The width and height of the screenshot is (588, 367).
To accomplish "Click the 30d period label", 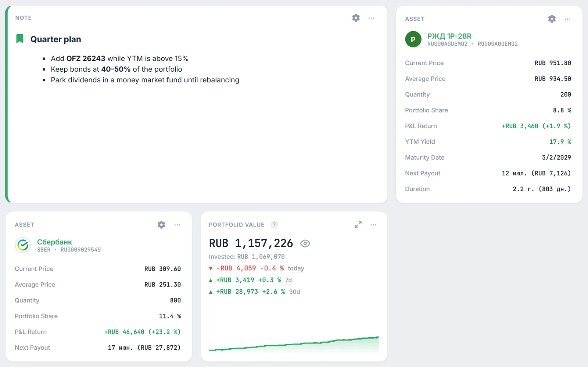I will tap(294, 292).
